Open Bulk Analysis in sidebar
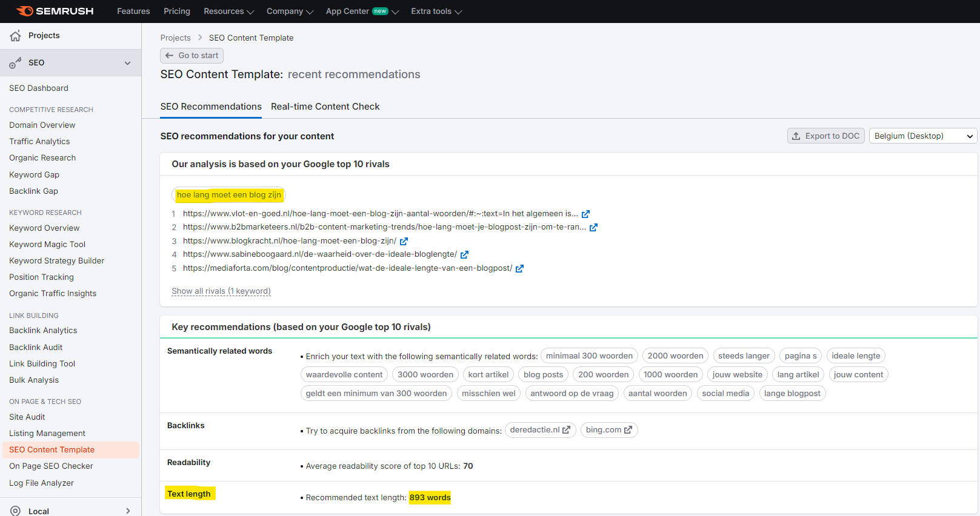This screenshot has height=516, width=980. coord(34,380)
